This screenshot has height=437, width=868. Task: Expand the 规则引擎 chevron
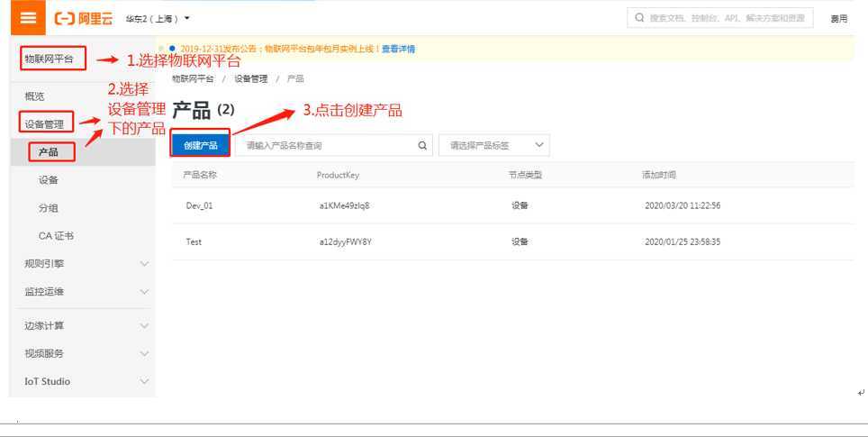tap(144, 264)
